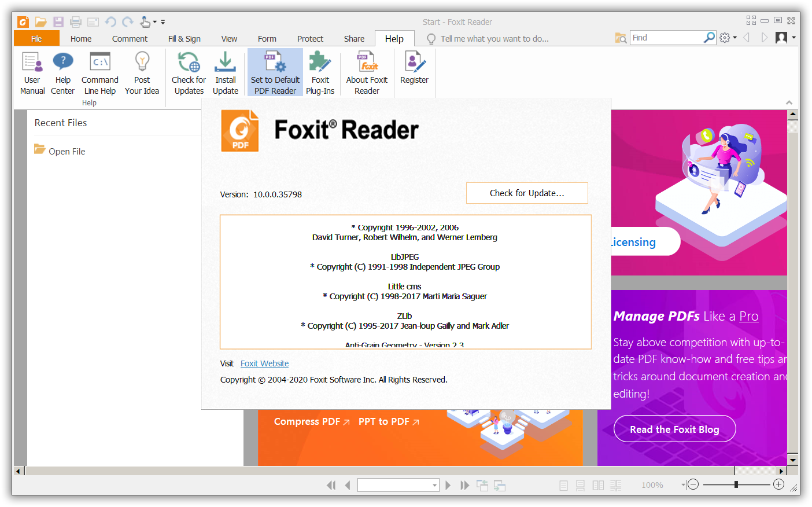Go to previous page in status bar
This screenshot has height=507, width=812.
[x=348, y=485]
